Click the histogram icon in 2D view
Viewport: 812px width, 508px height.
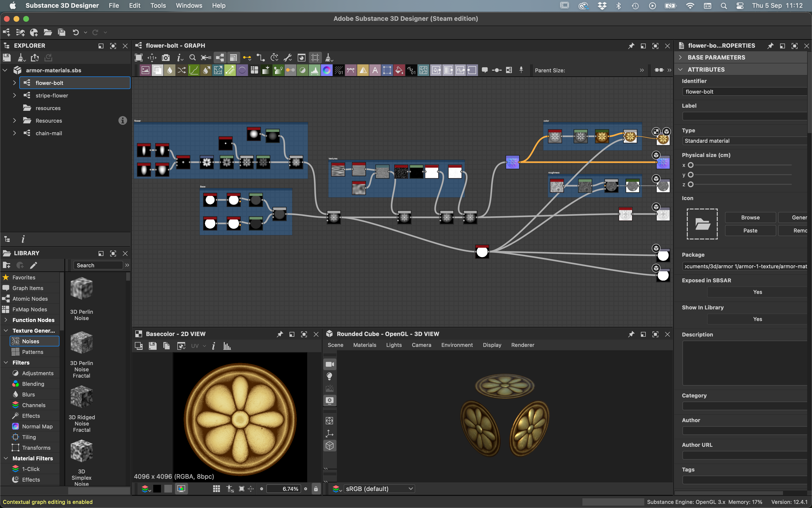tap(227, 346)
